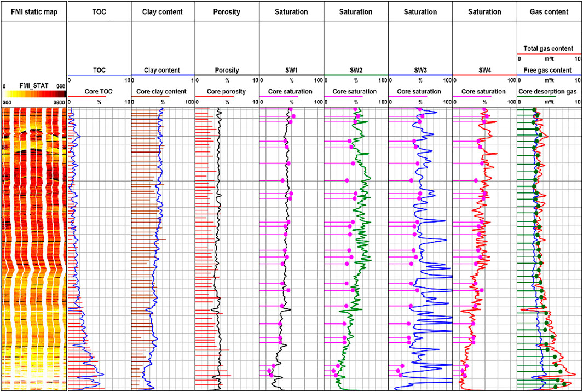The image size is (583, 392).
Task: Select the "SW1" curve label
Action: [291, 70]
